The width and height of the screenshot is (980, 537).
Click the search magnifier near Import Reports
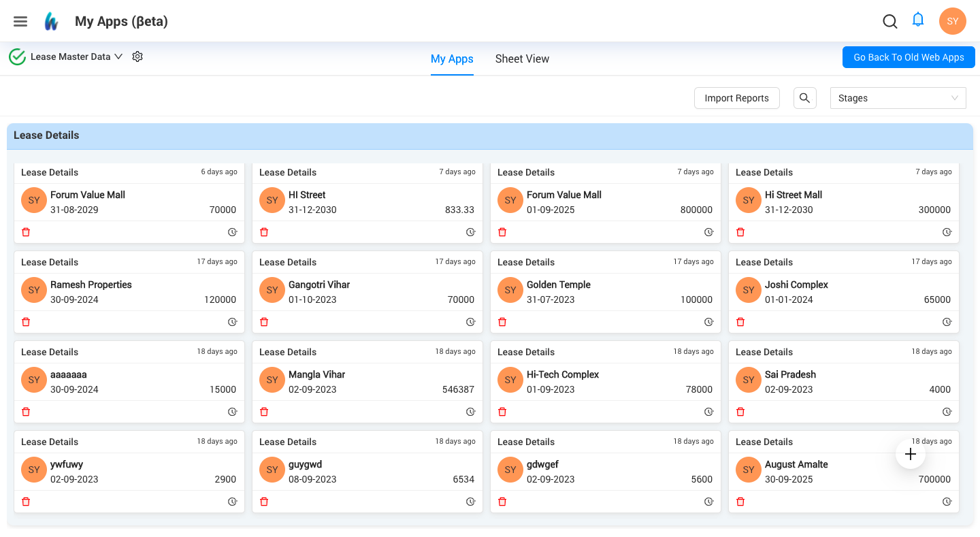[804, 98]
